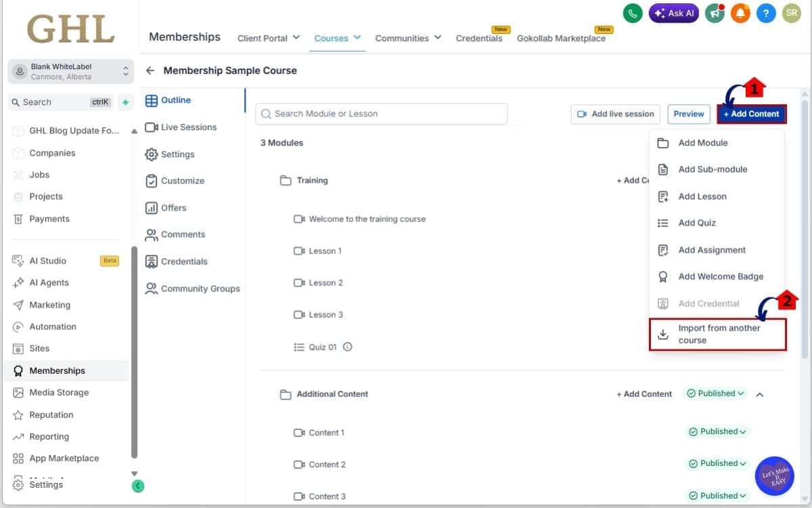Click the Reputation star icon
This screenshot has width=812, height=508.
point(18,415)
